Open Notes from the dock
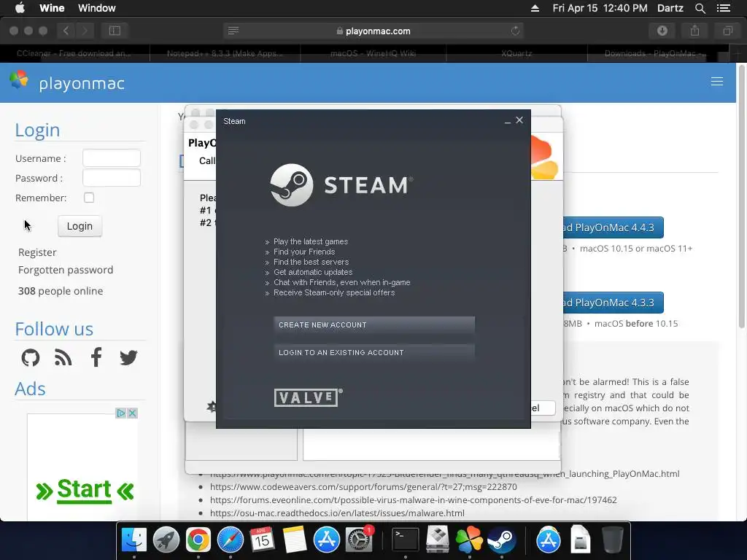 click(295, 540)
